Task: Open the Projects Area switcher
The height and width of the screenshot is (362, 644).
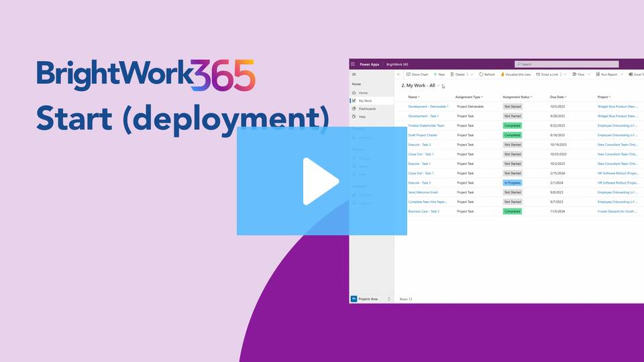Action: click(x=371, y=299)
